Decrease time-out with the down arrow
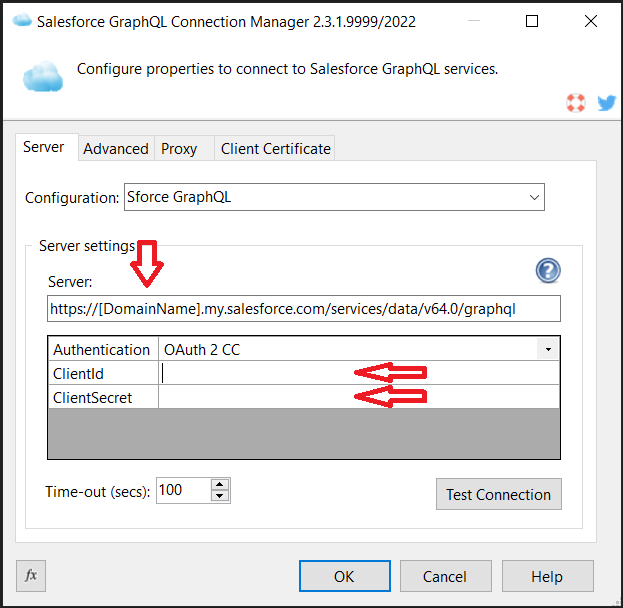The image size is (623, 608). 220,496
